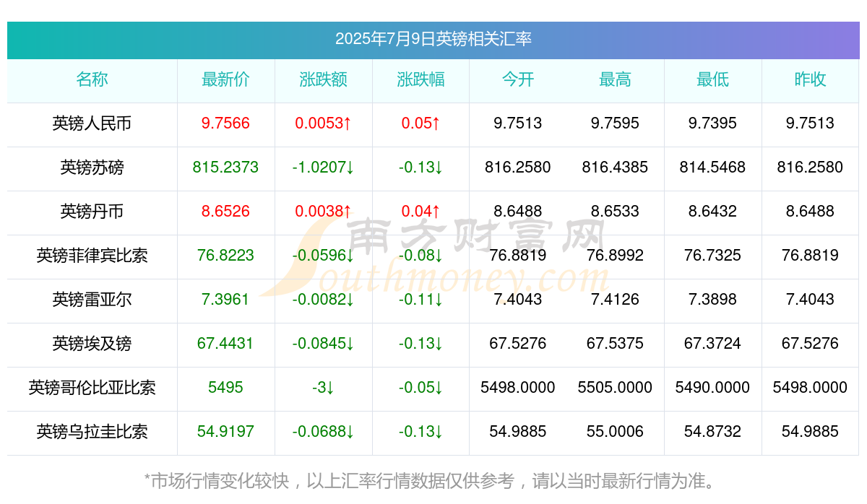Select the low value 814.5468
This screenshot has height=504, width=867.
[x=712, y=168]
